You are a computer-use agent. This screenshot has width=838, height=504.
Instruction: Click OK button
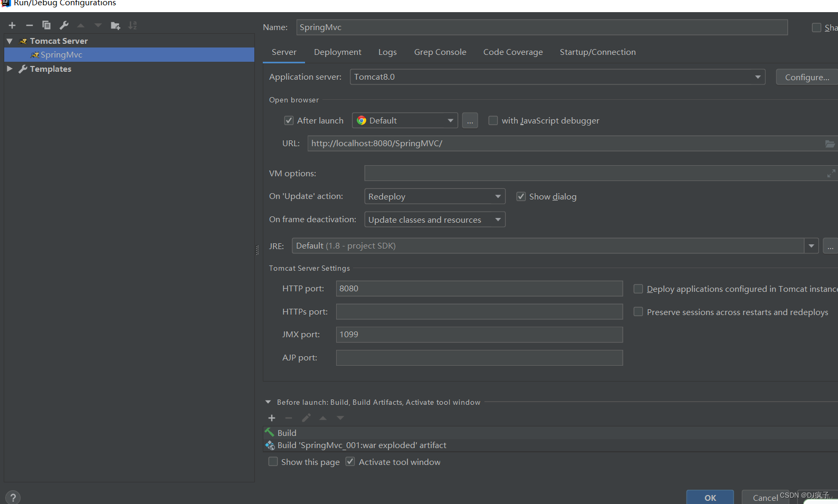coord(710,497)
